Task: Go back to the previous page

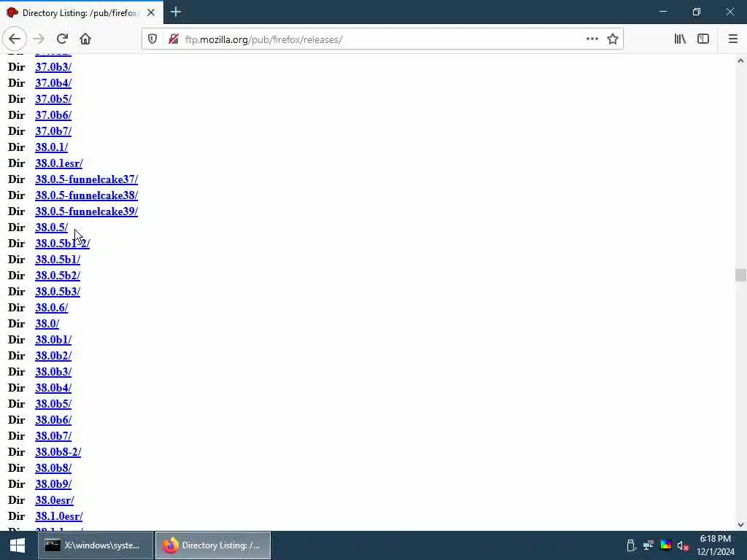Action: [15, 39]
